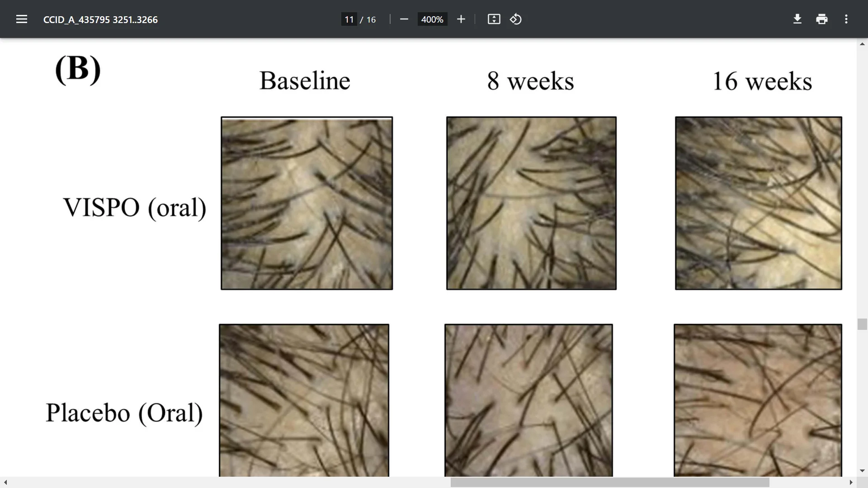868x488 pixels.
Task: Click the Placebo 8 weeks scalp image
Action: (528, 400)
